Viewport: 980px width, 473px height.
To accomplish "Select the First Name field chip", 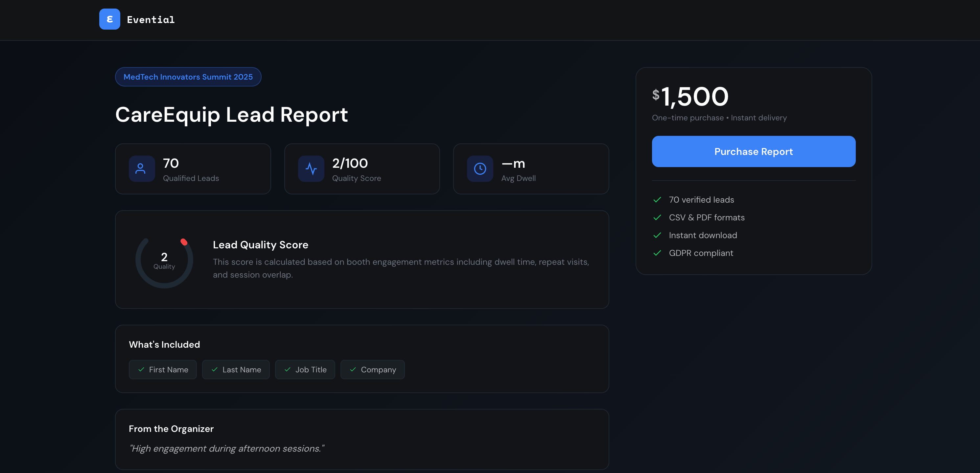I will point(162,370).
